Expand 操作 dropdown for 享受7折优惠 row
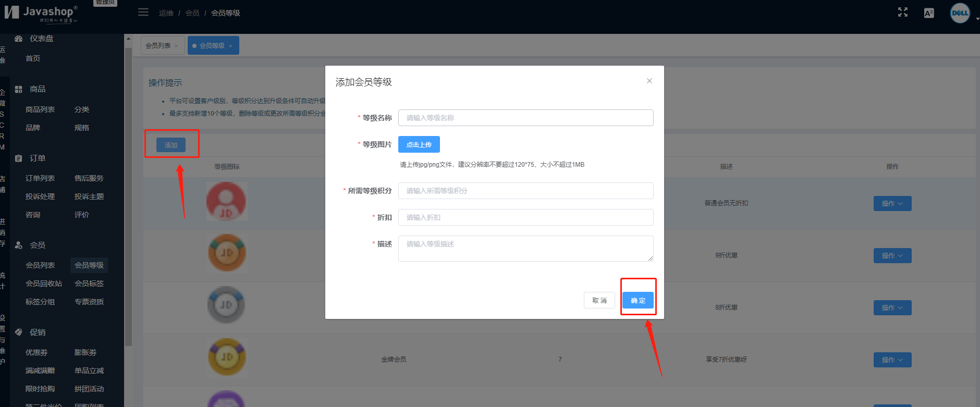Image resolution: width=980 pixels, height=407 pixels. coord(892,360)
